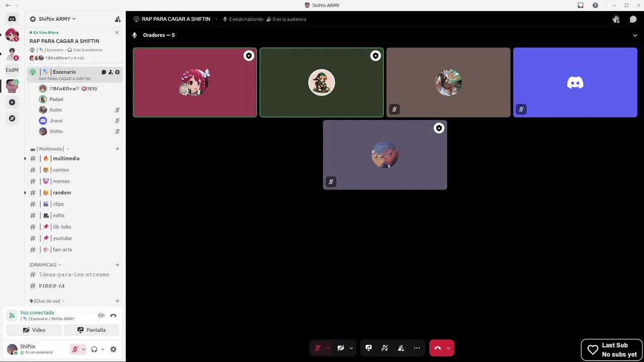This screenshot has height=362, width=644.
Task: Share screen from the bottom control bar
Action: [x=368, y=348]
